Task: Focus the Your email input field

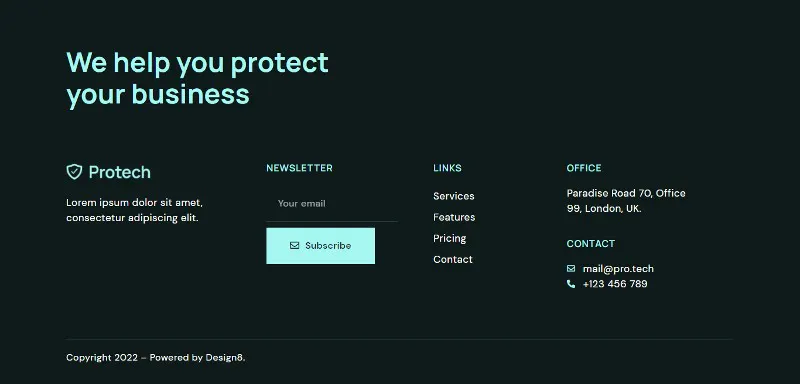Action: click(x=332, y=203)
